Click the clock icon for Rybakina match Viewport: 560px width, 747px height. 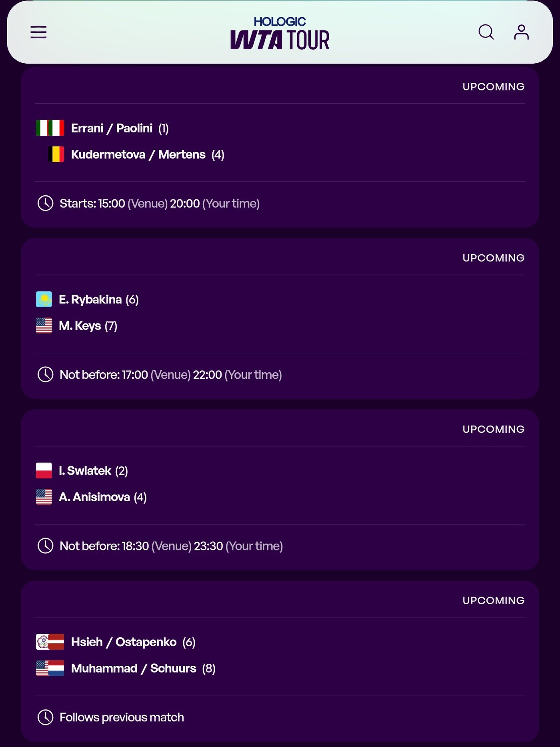45,375
